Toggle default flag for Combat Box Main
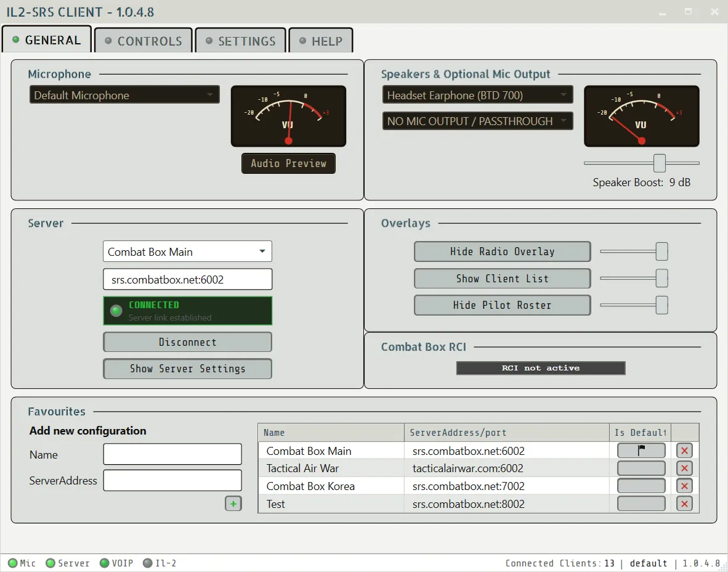This screenshot has height=572, width=728. (641, 450)
